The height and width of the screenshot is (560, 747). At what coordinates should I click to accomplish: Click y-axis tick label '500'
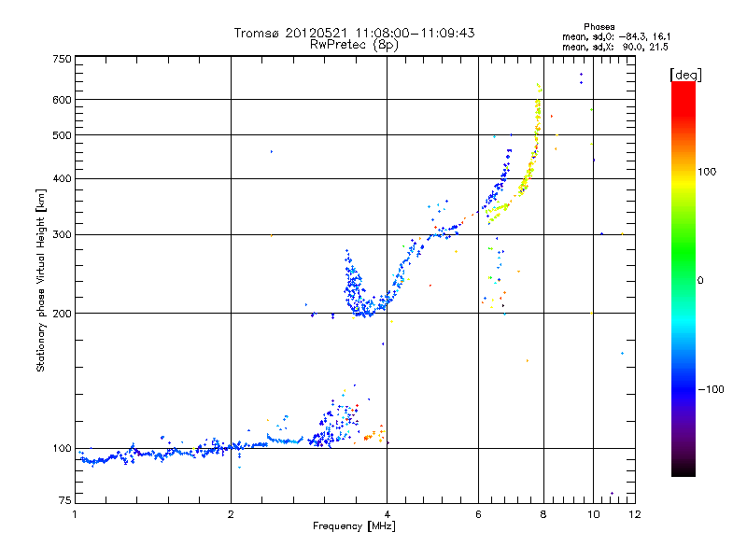coord(63,135)
